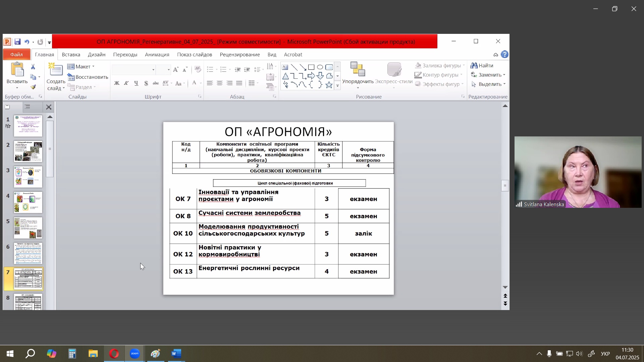Open the Показ слайдов tab
The height and width of the screenshot is (362, 644).
[195, 54]
